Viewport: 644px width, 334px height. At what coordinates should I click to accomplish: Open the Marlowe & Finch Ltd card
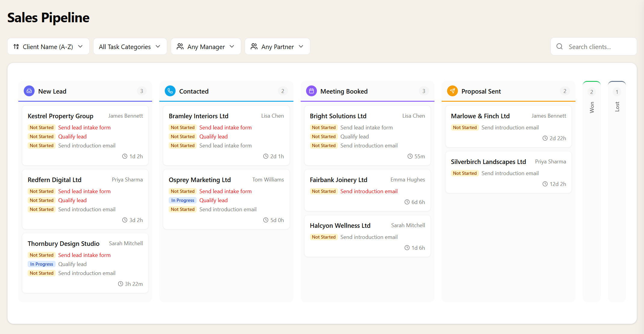[508, 126]
